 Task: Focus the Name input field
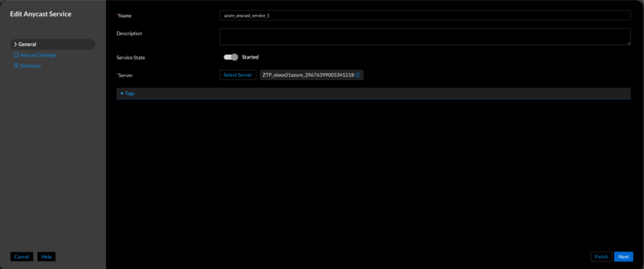pos(425,15)
